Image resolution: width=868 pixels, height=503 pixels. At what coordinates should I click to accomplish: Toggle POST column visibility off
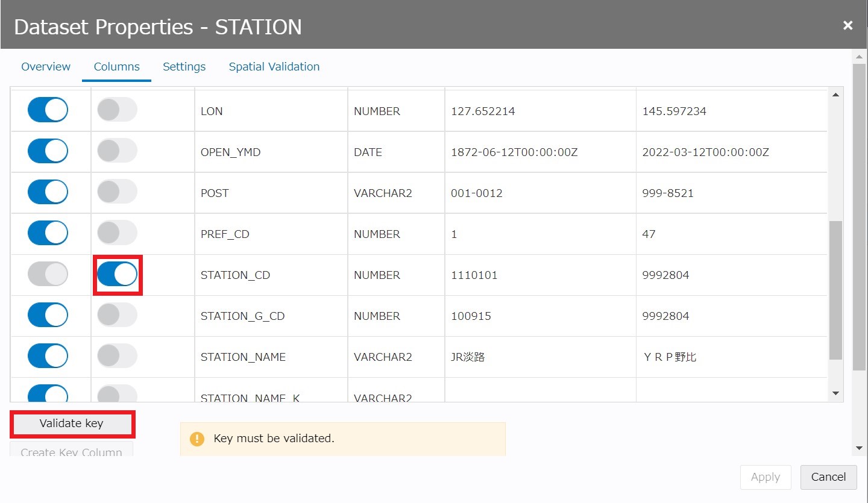point(48,193)
